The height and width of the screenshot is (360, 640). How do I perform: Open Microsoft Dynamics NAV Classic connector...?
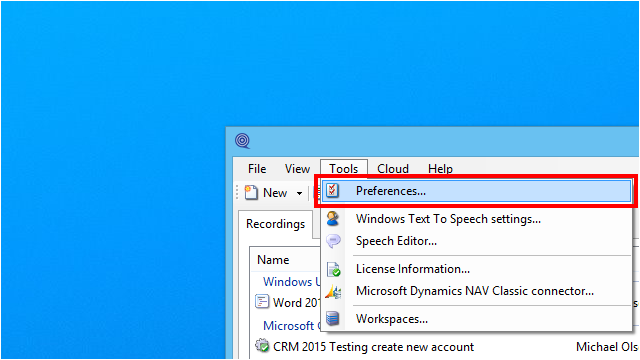click(x=475, y=291)
